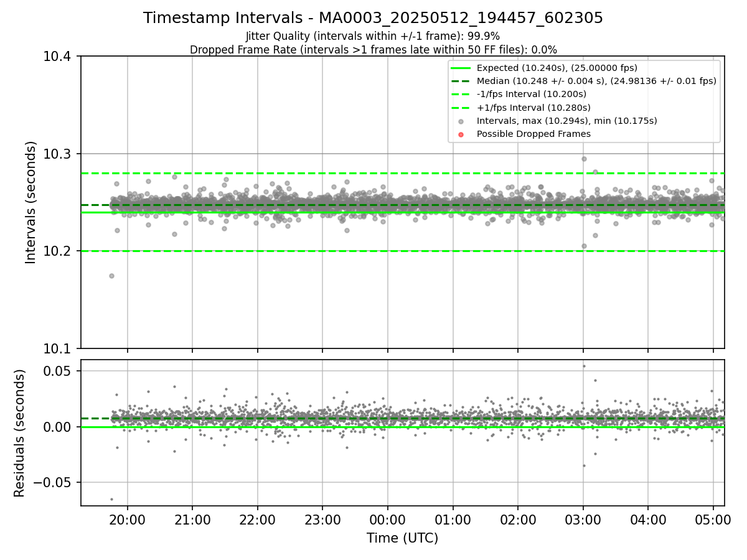Viewport: 747px width, 560px height.
Task: Click legend entry '-1/fps Interval (10.200s)'
Action: 531,94
